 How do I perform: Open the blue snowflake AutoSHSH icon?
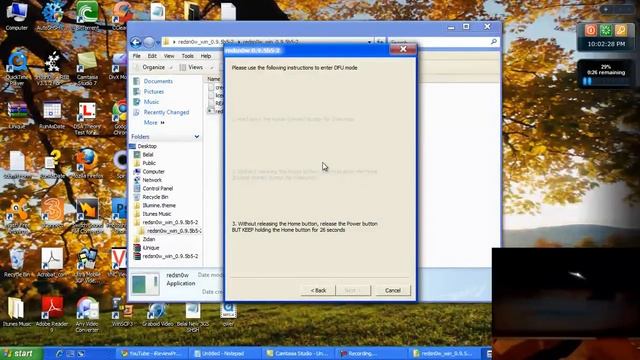[x=52, y=16]
